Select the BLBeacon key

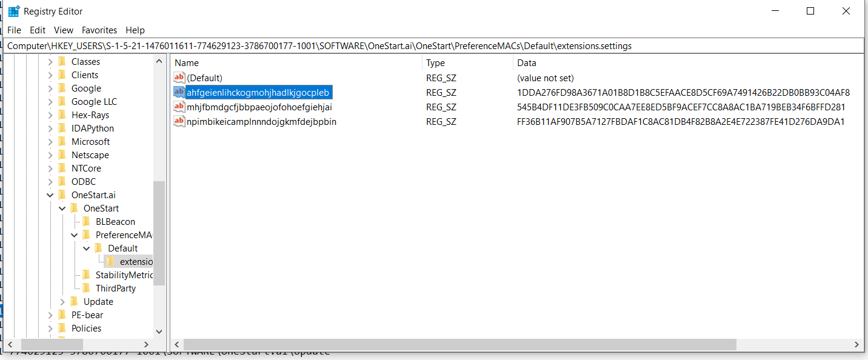[115, 222]
